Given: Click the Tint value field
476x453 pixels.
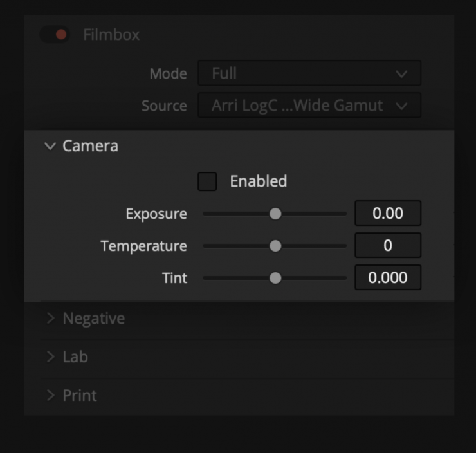Looking at the screenshot, I should pos(388,278).
